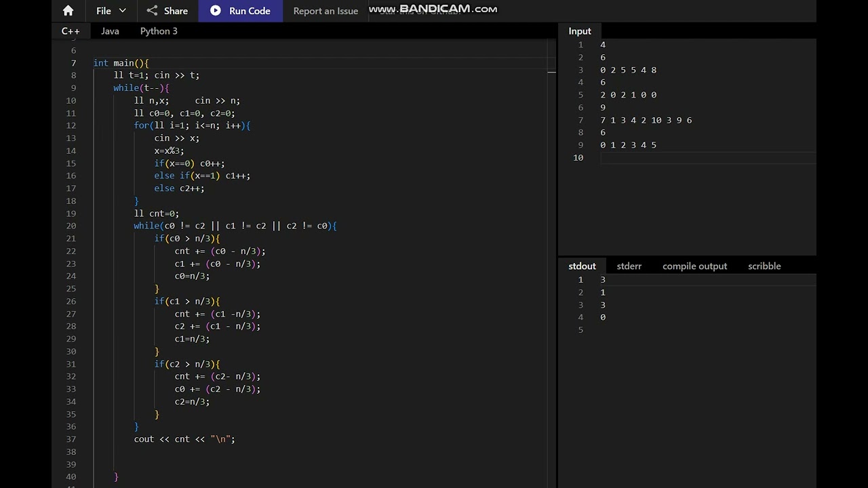Click line number 20 in the gutter
This screenshot has width=868, height=488.
(x=71, y=226)
